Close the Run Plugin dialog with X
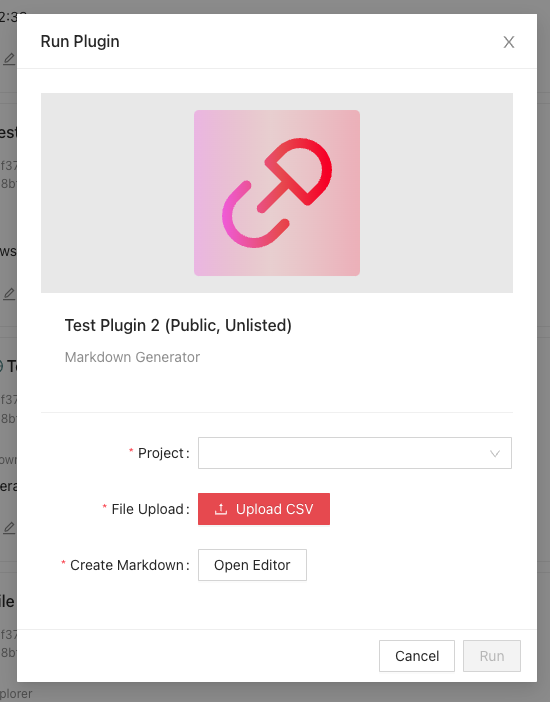The image size is (550, 702). pyautogui.click(x=508, y=42)
